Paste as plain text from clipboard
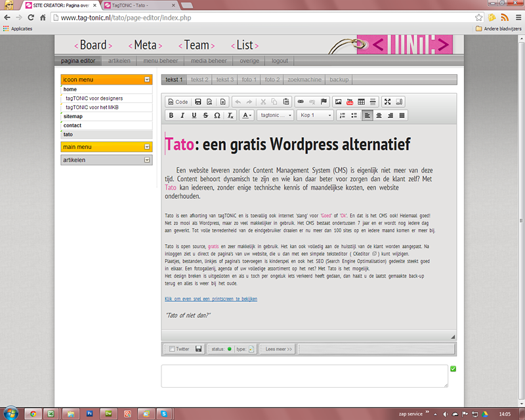This screenshot has width=525, height=420. point(286,102)
